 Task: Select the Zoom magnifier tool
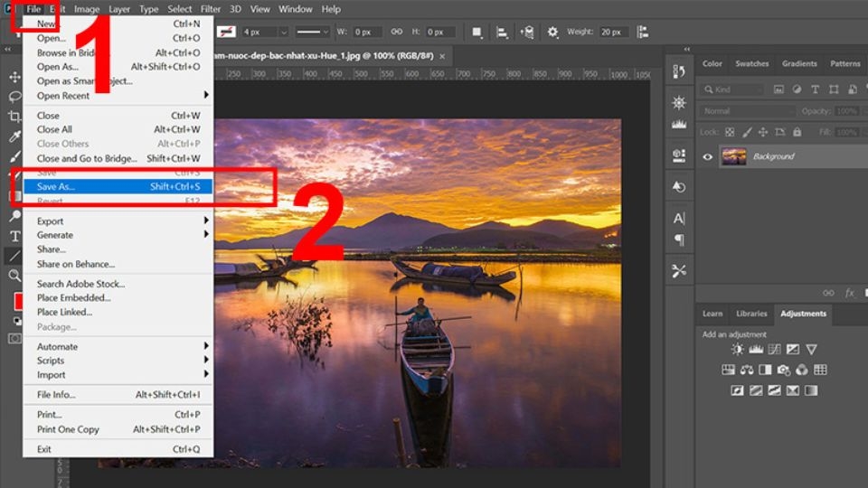[x=15, y=275]
